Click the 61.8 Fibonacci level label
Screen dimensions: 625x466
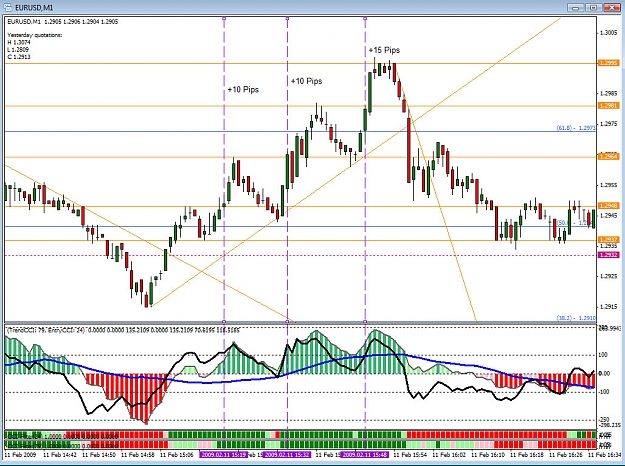[x=576, y=128]
